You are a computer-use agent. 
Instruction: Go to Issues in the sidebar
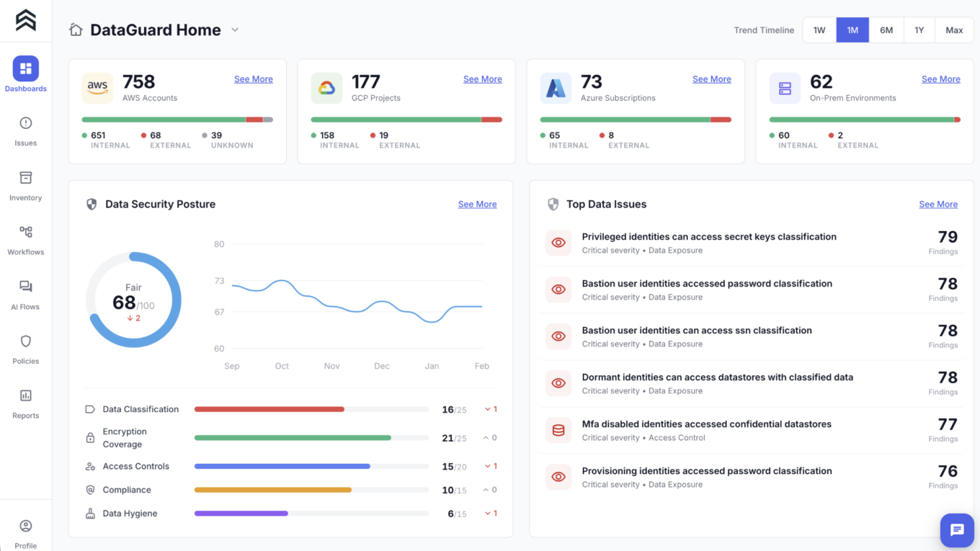pos(26,123)
